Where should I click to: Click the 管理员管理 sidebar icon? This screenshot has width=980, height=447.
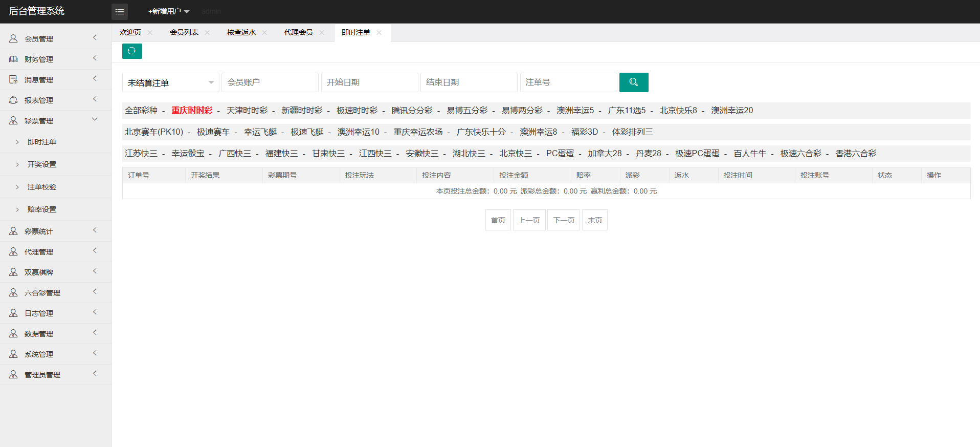tap(13, 374)
